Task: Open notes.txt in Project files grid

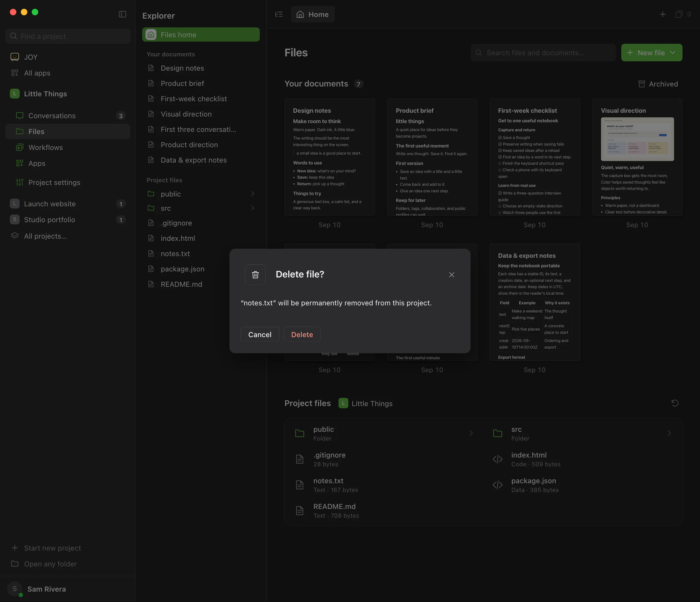Action: pos(384,485)
